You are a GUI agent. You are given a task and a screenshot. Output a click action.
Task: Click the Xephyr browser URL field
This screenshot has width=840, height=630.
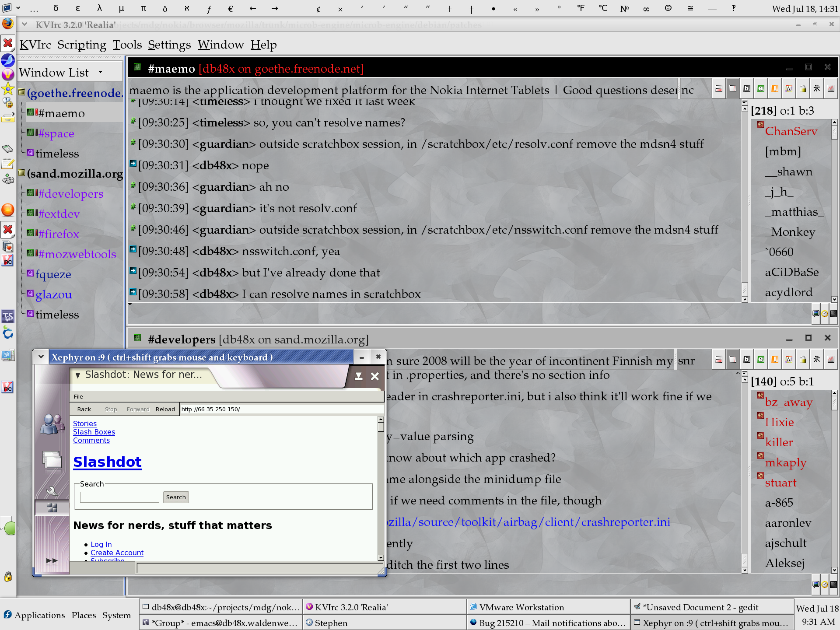coord(282,409)
